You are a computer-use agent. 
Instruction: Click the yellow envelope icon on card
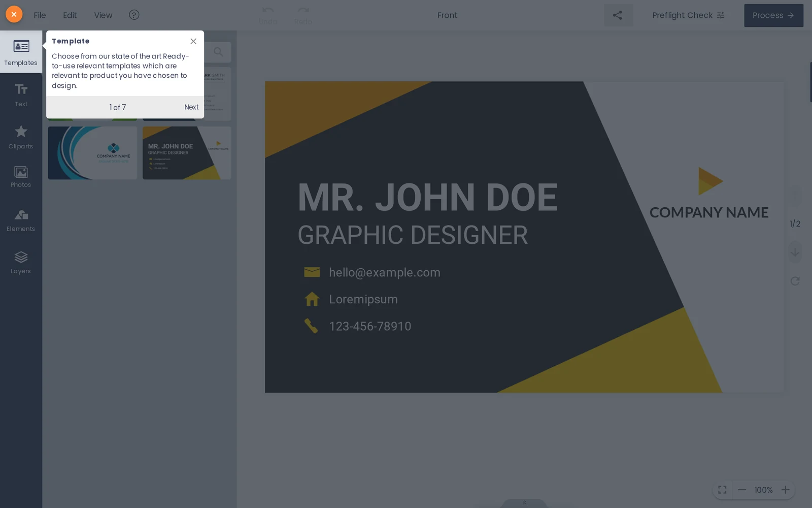(x=312, y=272)
